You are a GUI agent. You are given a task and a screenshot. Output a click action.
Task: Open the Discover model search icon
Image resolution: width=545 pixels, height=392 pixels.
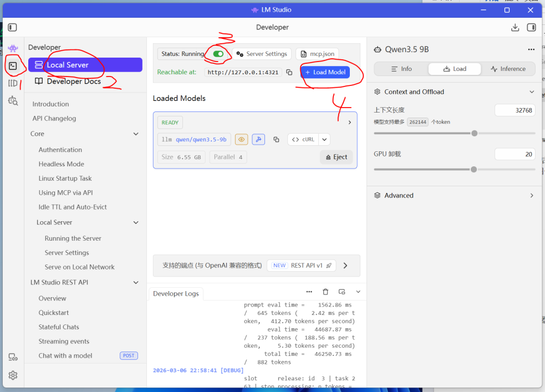(13, 101)
